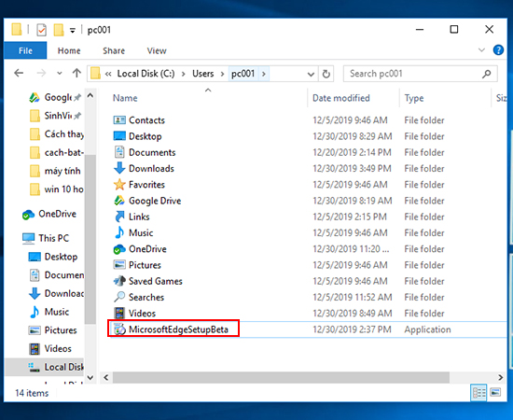
Task: Open SinhVie pinned folder in navigation pane
Action: 55,116
